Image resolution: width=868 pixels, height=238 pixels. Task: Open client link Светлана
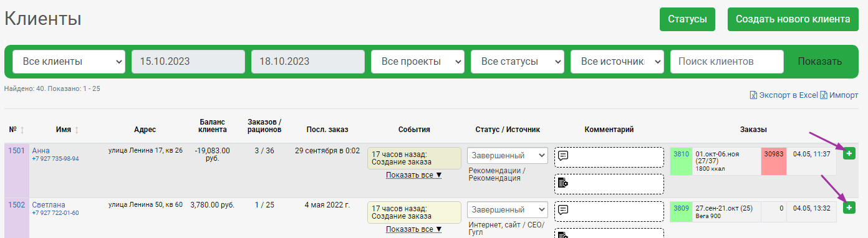pos(49,205)
